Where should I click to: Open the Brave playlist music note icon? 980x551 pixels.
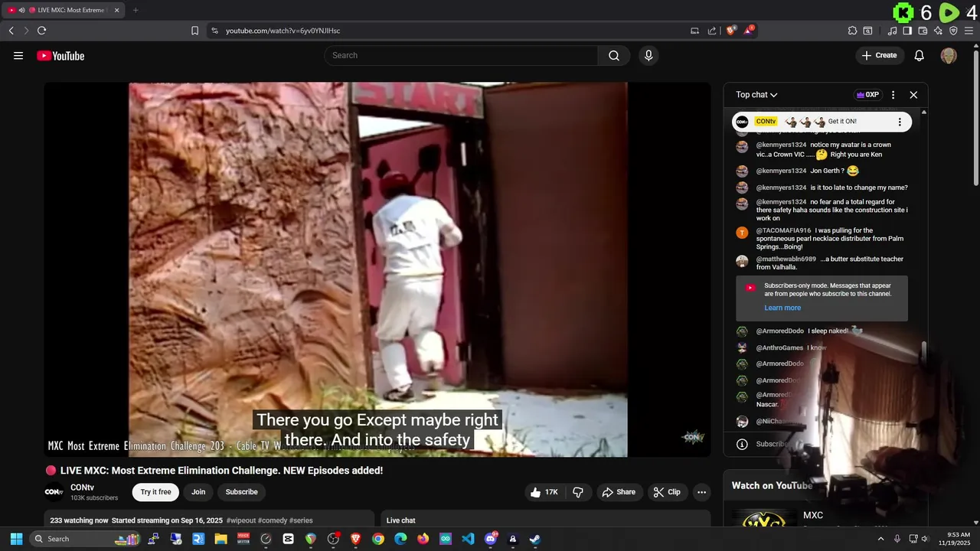(x=892, y=31)
